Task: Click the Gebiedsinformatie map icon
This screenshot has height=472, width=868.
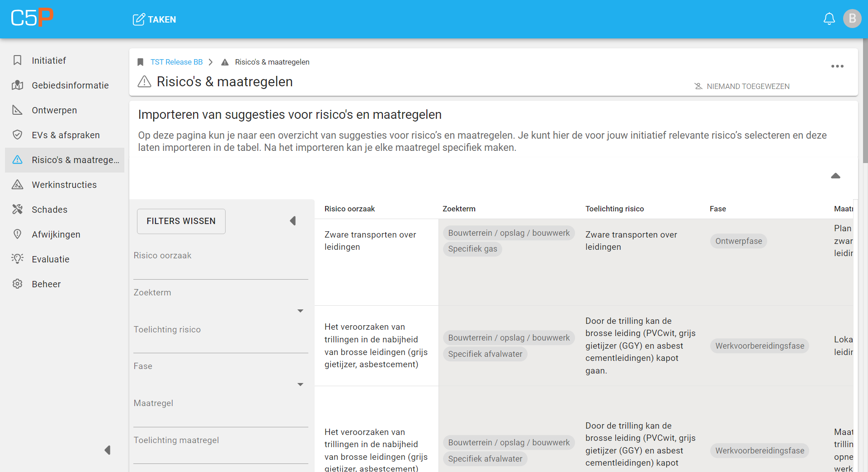Action: coord(18,85)
